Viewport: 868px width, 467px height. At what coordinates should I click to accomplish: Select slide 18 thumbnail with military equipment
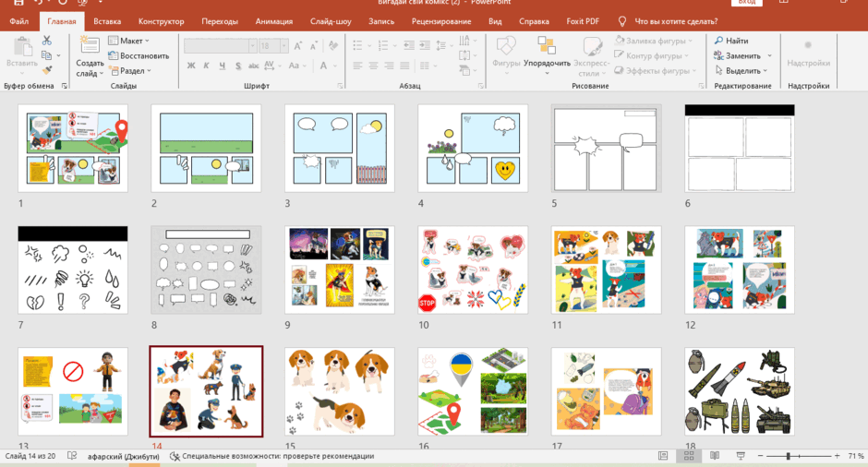(740, 391)
